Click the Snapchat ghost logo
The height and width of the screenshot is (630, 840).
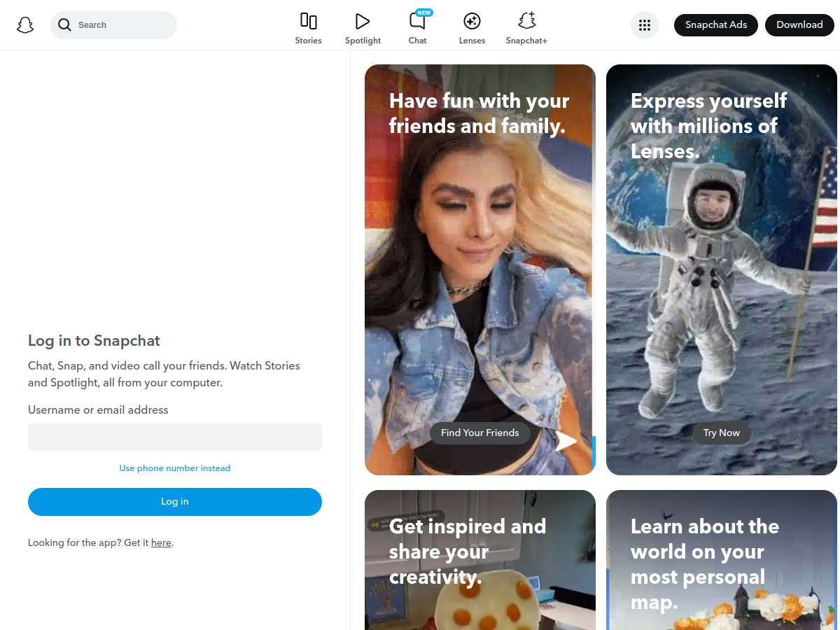coord(25,25)
